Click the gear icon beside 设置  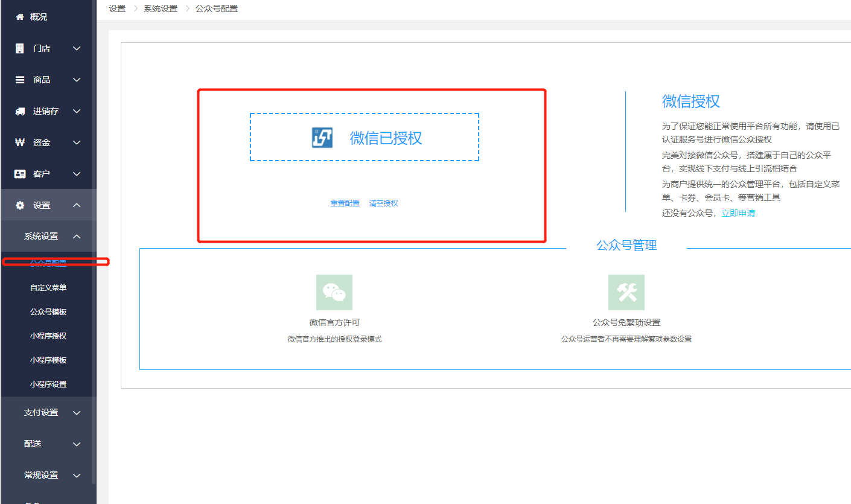[x=20, y=205]
